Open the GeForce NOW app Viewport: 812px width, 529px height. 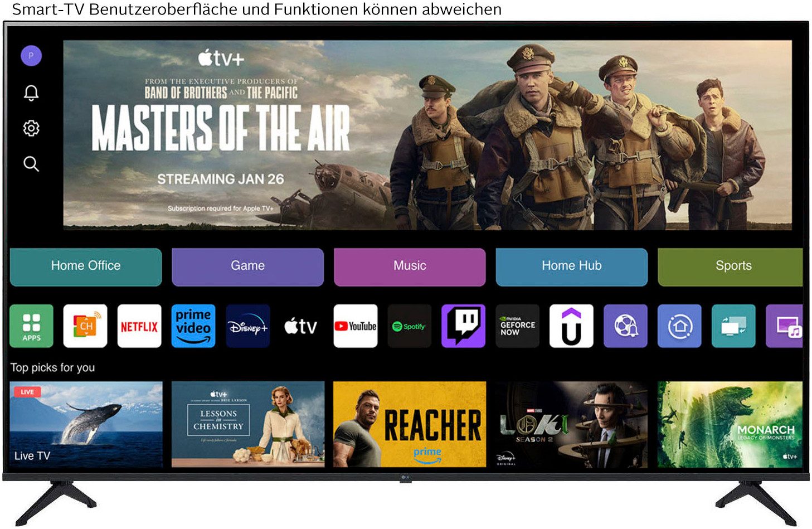pos(517,326)
